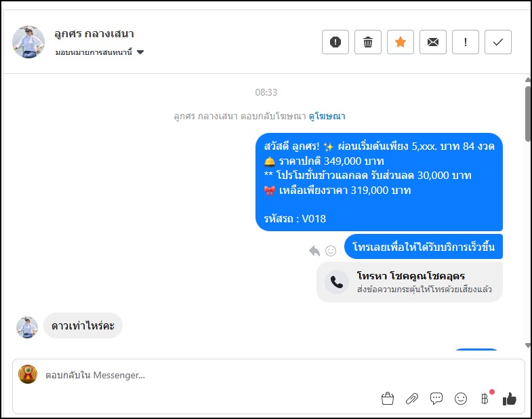
Task: Open shopping bag products icon
Action: pos(388,399)
